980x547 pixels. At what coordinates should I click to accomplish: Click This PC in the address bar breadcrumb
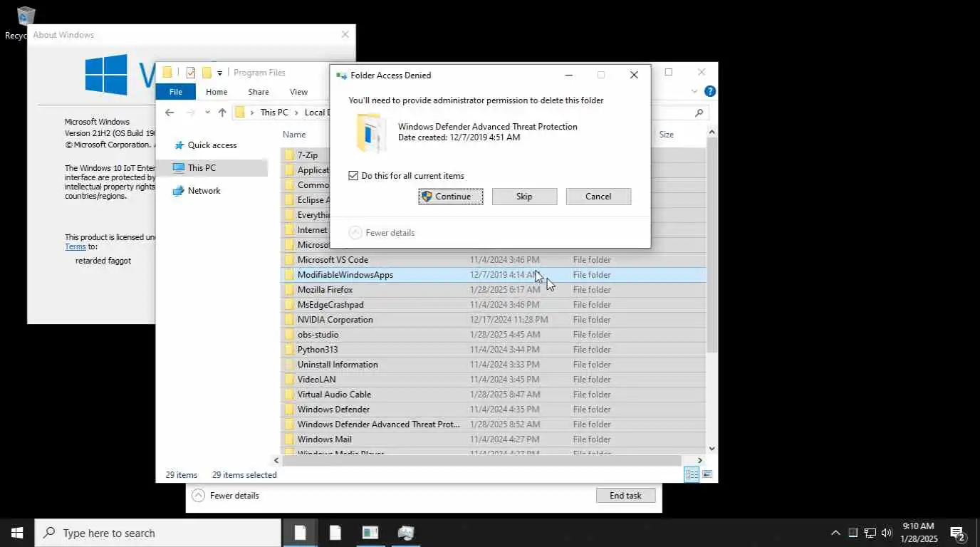click(x=274, y=113)
